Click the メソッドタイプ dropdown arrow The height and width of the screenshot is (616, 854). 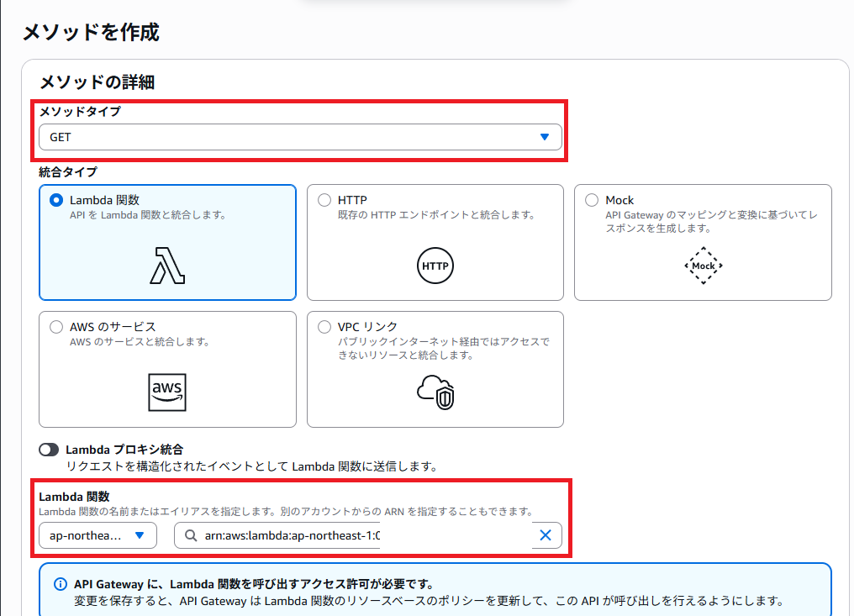coord(545,137)
